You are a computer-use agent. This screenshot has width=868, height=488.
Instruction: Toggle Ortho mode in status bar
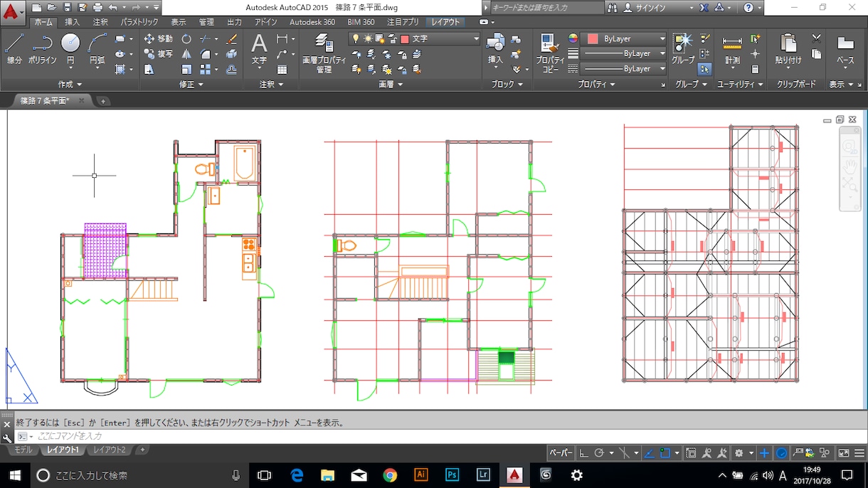(x=583, y=453)
